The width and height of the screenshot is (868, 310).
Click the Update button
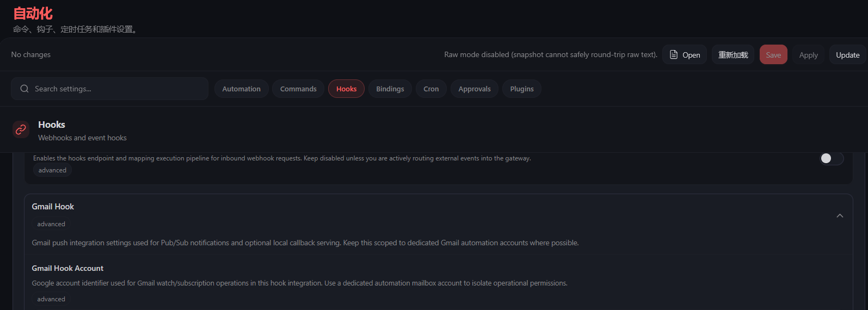point(847,55)
